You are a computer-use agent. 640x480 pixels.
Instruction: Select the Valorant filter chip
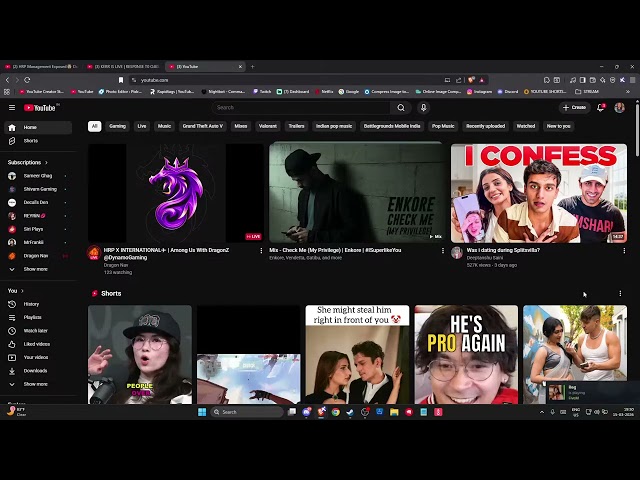[268, 126]
